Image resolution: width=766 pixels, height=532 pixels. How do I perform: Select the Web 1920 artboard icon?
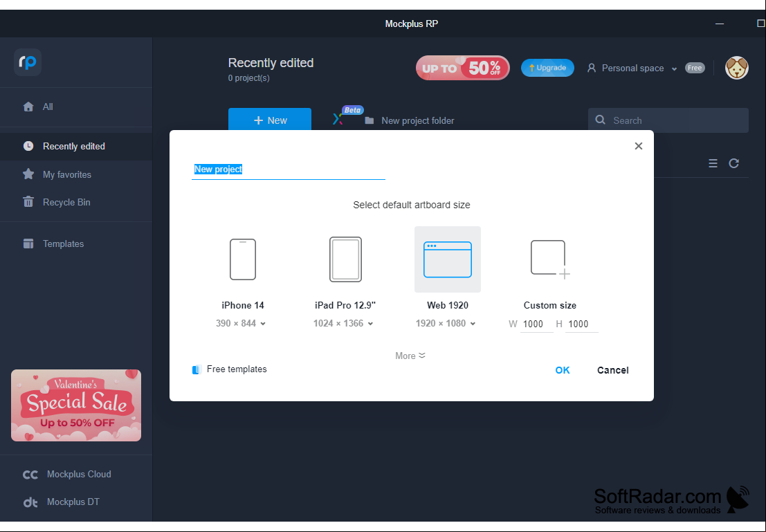[x=448, y=259]
